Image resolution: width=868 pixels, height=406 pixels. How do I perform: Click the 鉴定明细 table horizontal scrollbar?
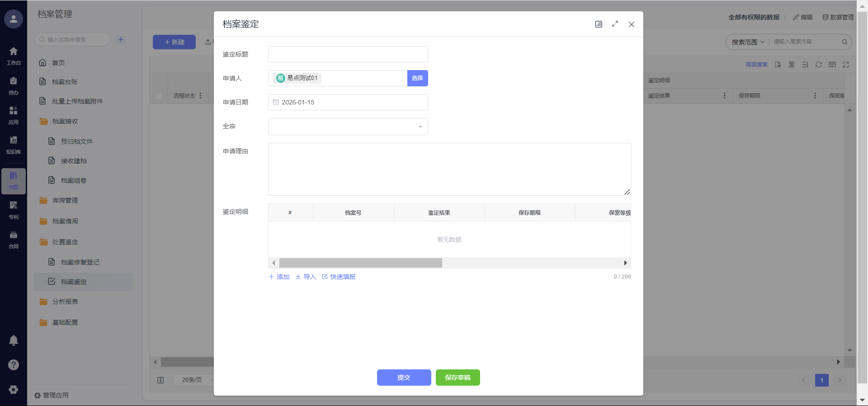[360, 263]
